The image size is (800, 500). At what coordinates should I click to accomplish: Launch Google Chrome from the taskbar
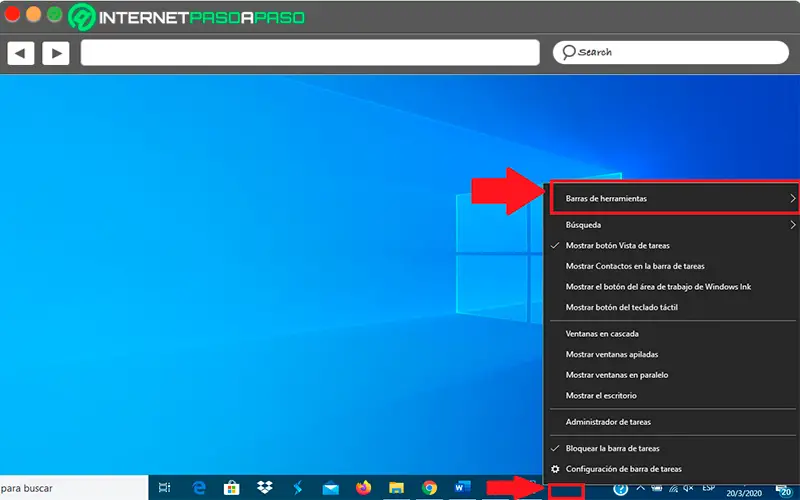pos(429,488)
